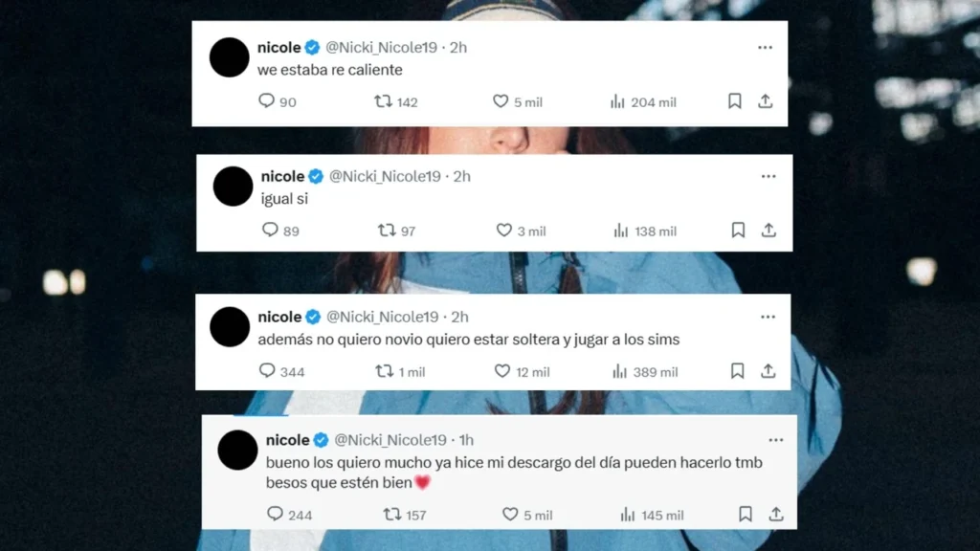The width and height of the screenshot is (980, 551).
Task: Open more options on 'we estaba re caliente' tweet
Action: pyautogui.click(x=765, y=48)
